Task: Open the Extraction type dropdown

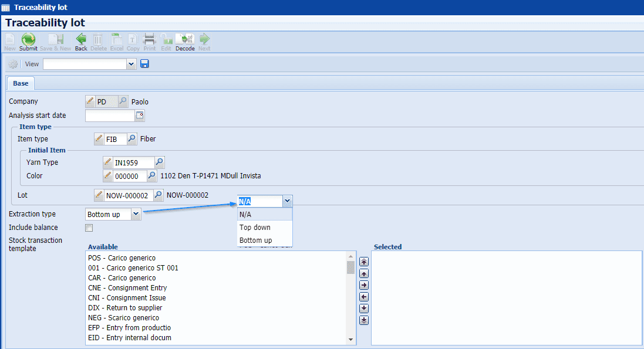Action: (136, 214)
